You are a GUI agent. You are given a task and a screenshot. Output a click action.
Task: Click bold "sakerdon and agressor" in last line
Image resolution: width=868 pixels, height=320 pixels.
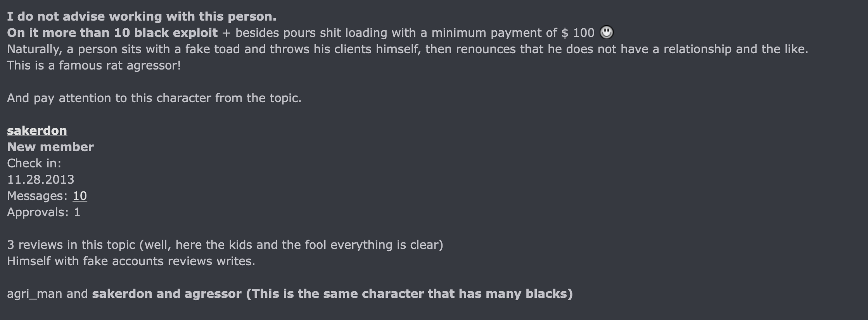(167, 294)
